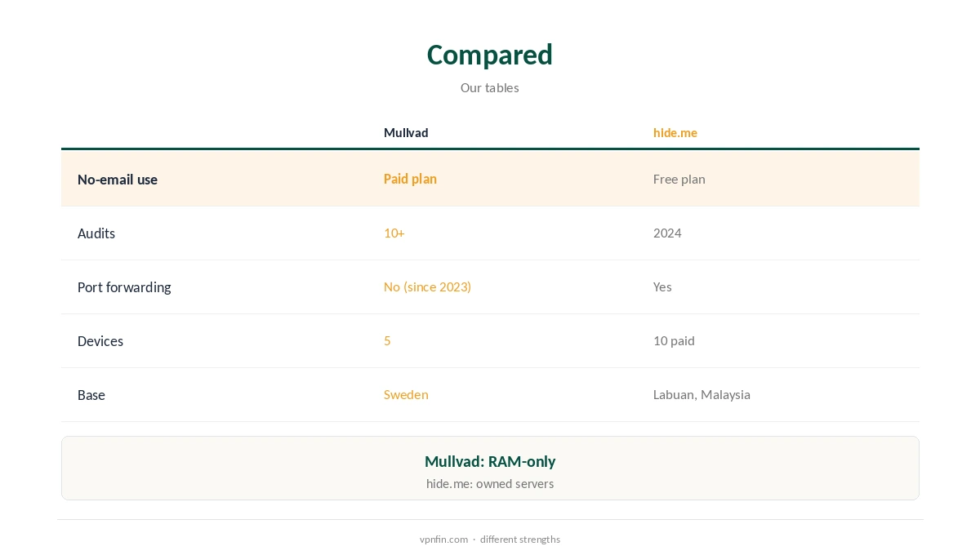
Task: Click the 'Devices' row label
Action: (100, 341)
